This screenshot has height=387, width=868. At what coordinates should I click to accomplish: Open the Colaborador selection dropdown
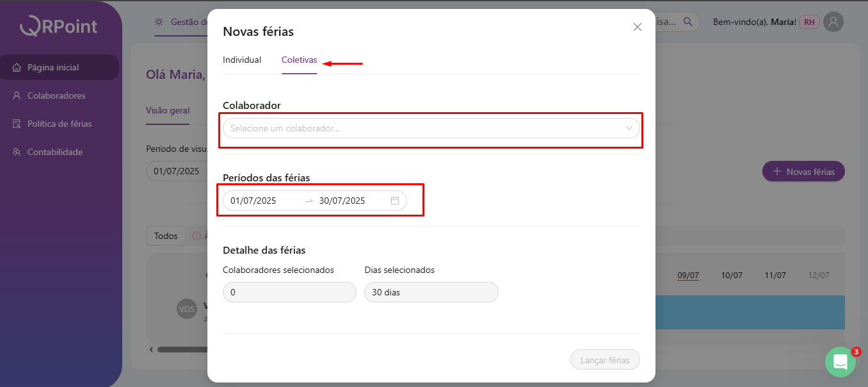coord(422,128)
